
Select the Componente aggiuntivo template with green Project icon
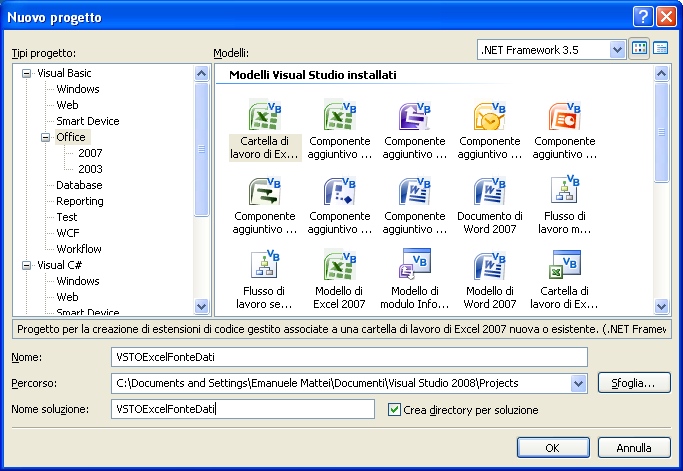point(265,205)
